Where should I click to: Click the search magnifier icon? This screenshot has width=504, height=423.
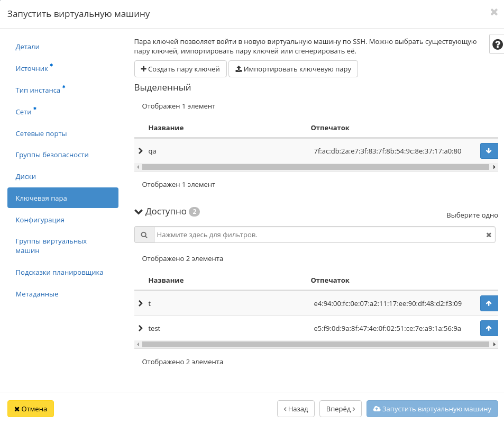(x=144, y=235)
